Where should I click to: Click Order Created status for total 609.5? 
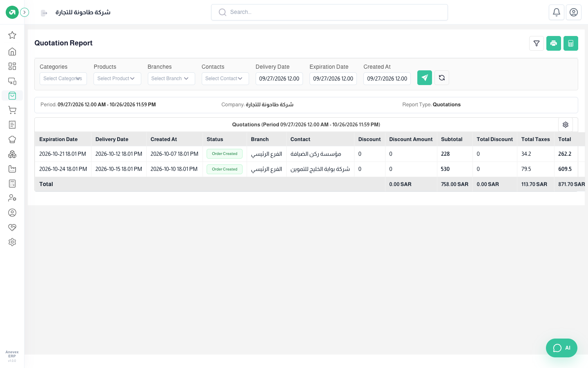pos(225,169)
